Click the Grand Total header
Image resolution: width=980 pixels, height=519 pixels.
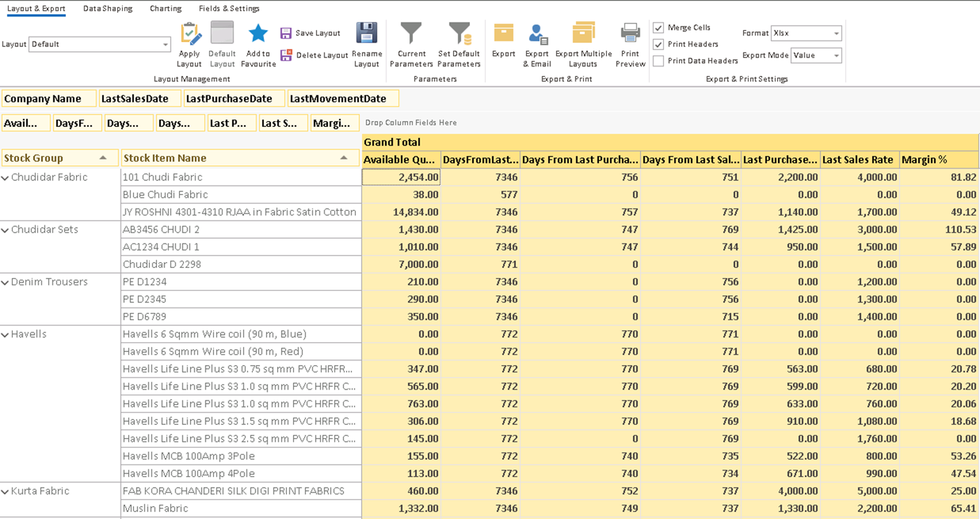coord(671,142)
